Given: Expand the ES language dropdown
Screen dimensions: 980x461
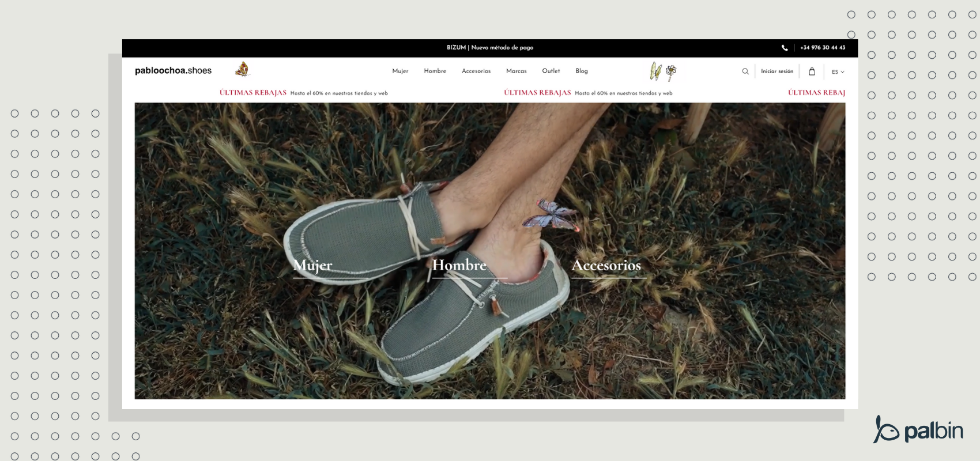Looking at the screenshot, I should (x=838, y=72).
